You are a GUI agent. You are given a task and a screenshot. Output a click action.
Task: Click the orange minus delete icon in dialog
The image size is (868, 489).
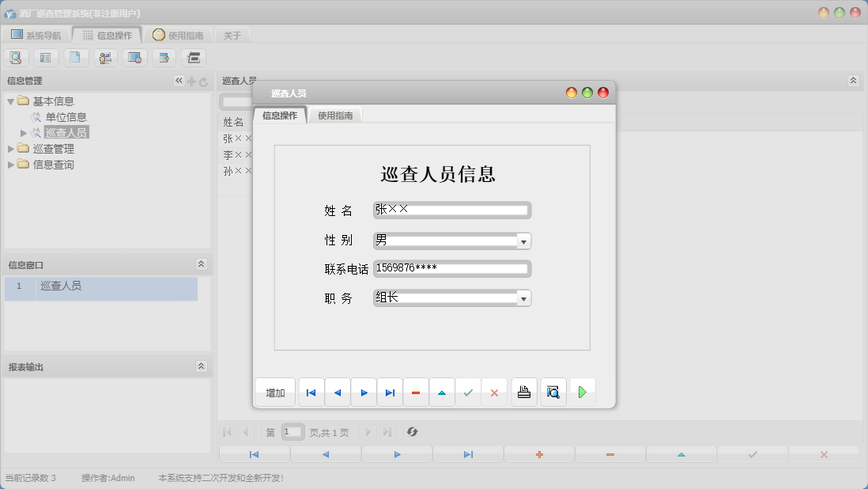[416, 392]
